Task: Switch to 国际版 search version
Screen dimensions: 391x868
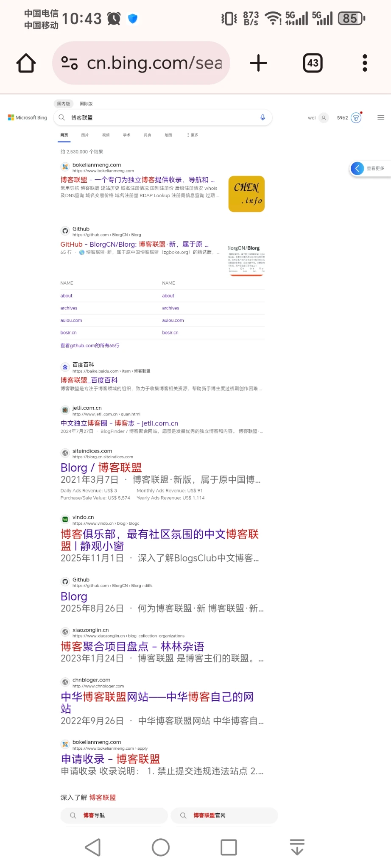Action: [86, 103]
